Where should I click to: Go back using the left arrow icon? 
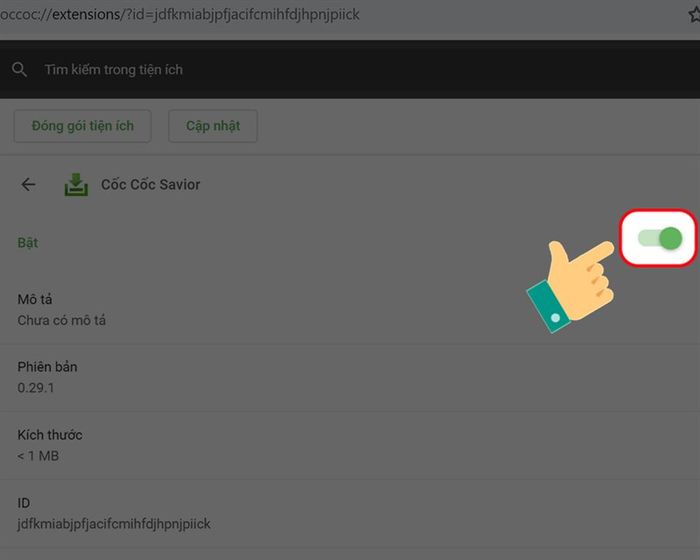pyautogui.click(x=28, y=184)
